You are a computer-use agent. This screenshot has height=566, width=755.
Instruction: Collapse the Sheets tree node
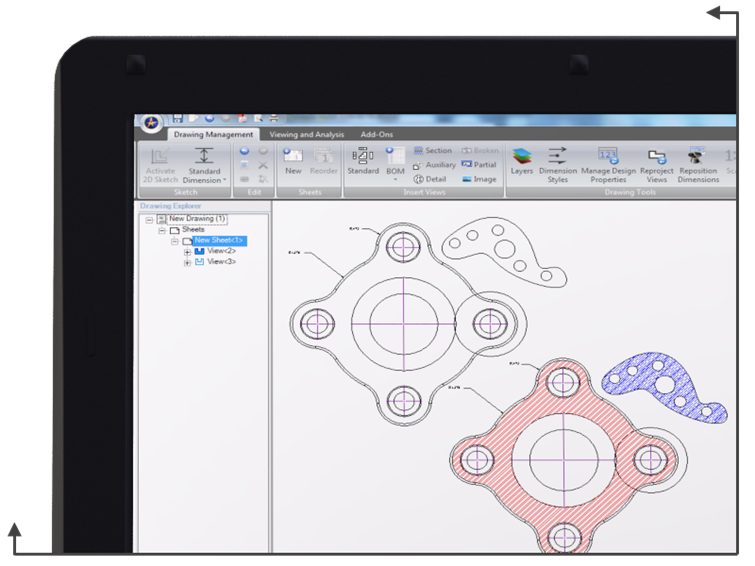click(x=162, y=230)
